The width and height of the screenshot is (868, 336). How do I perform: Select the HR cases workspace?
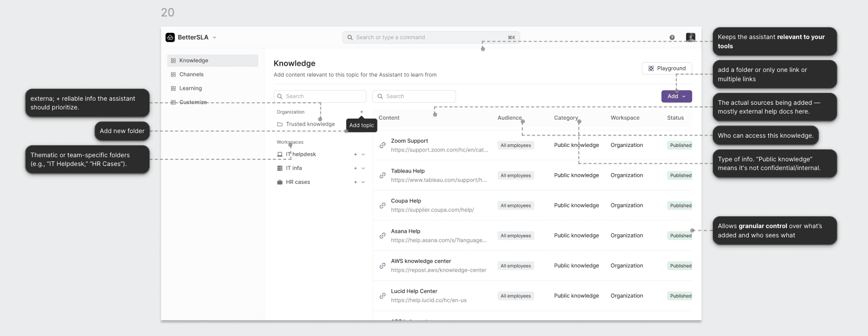pos(298,182)
